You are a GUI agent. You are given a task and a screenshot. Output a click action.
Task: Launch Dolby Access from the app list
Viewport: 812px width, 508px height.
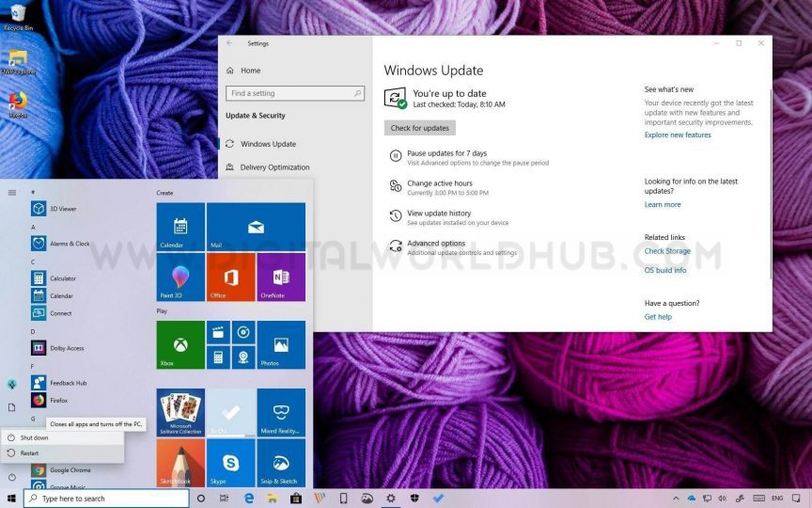66,348
